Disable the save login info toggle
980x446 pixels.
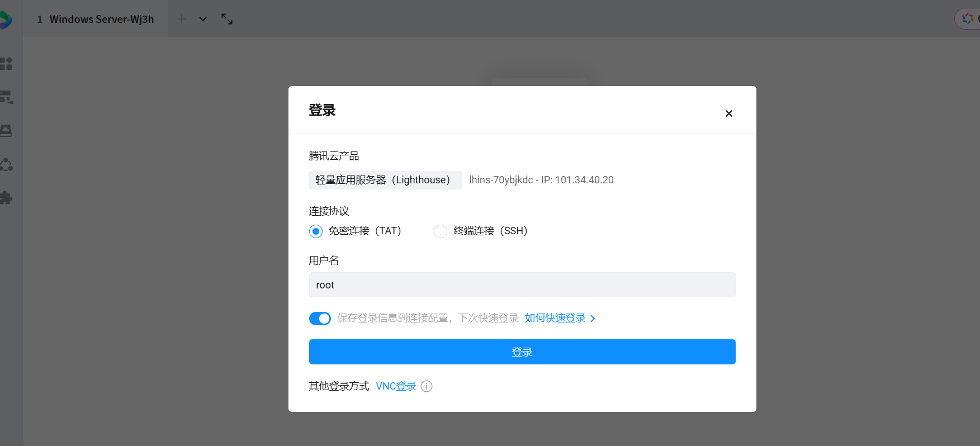point(320,319)
